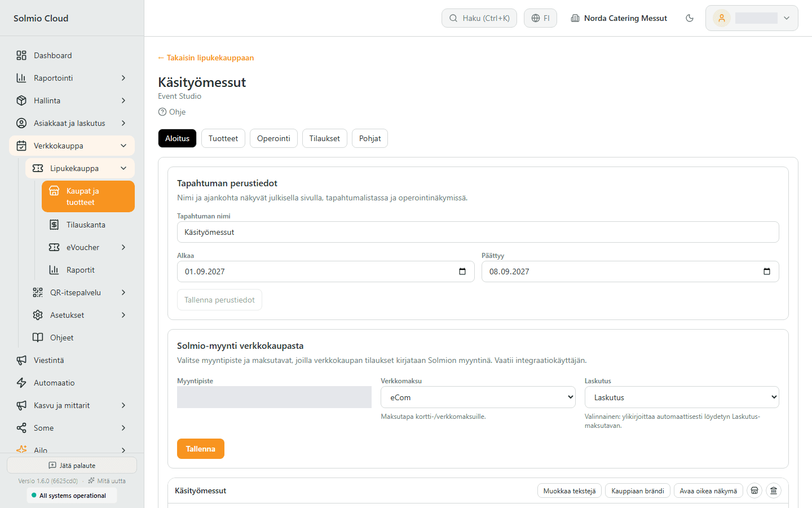
Task: Click the orange Tallenna button
Action: point(201,449)
